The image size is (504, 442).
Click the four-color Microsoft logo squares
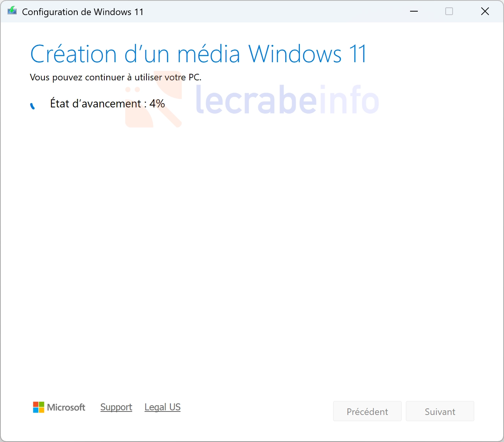click(39, 407)
